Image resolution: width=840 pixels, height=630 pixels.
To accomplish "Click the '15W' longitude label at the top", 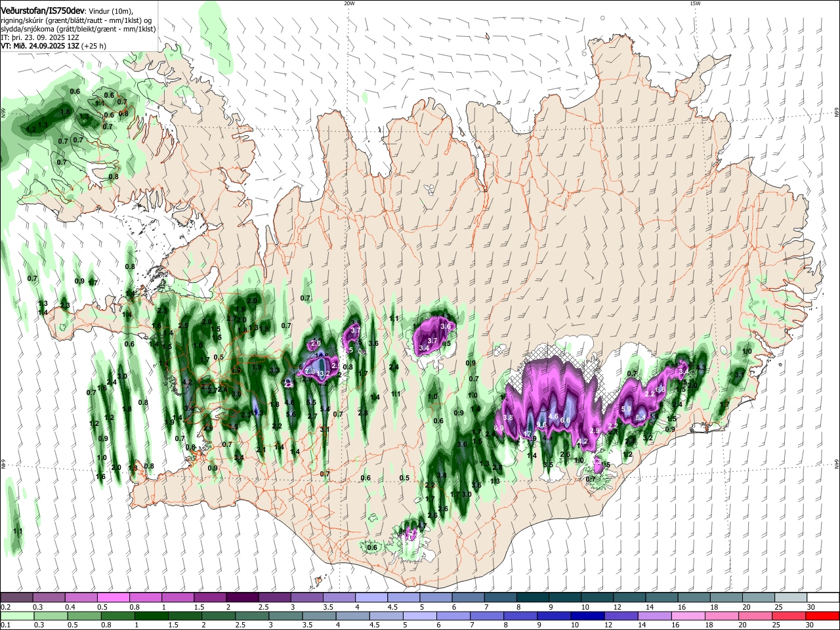I will (695, 3).
